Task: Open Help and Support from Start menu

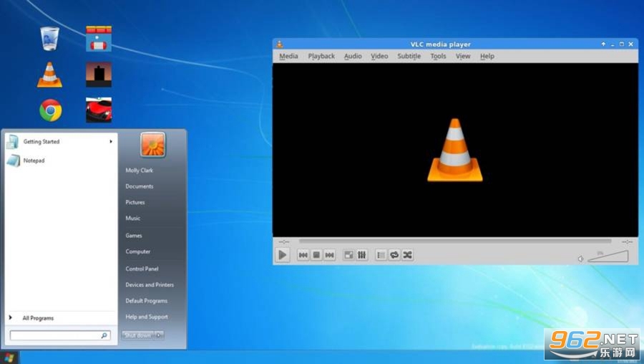Action: click(x=147, y=317)
